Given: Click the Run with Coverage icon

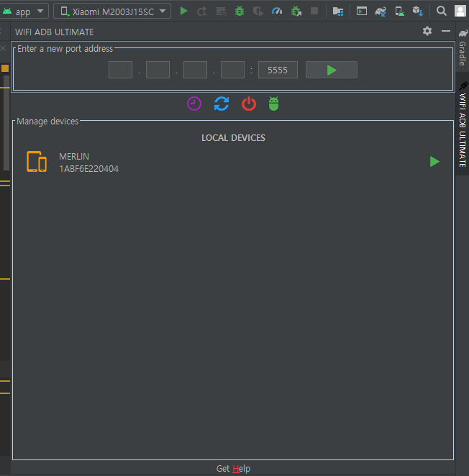Looking at the screenshot, I should (258, 12).
